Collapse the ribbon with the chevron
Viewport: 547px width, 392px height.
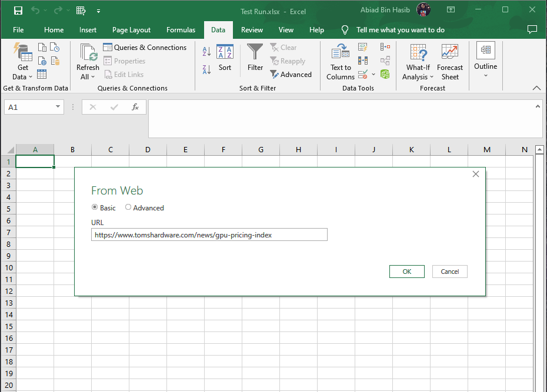[536, 88]
